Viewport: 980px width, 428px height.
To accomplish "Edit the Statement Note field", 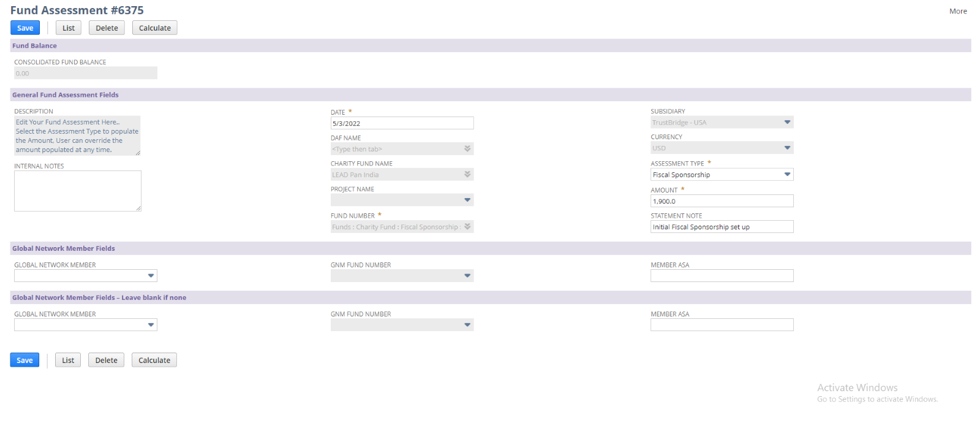I will (721, 227).
